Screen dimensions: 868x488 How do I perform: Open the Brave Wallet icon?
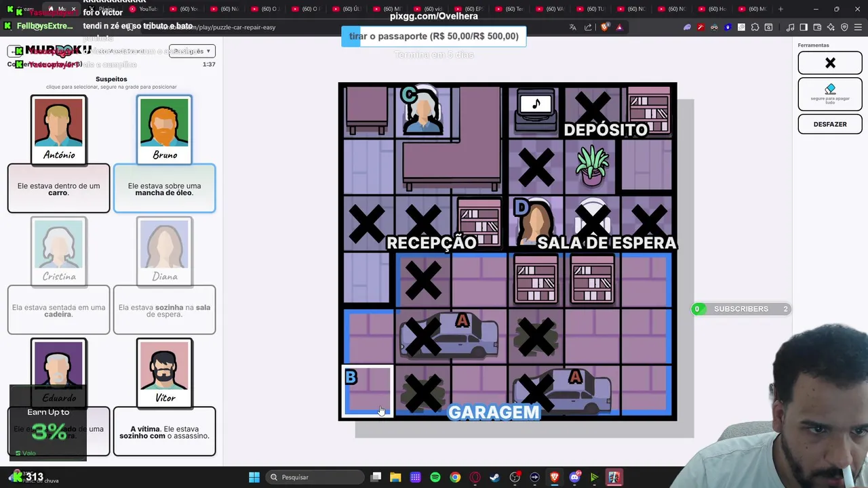click(817, 27)
